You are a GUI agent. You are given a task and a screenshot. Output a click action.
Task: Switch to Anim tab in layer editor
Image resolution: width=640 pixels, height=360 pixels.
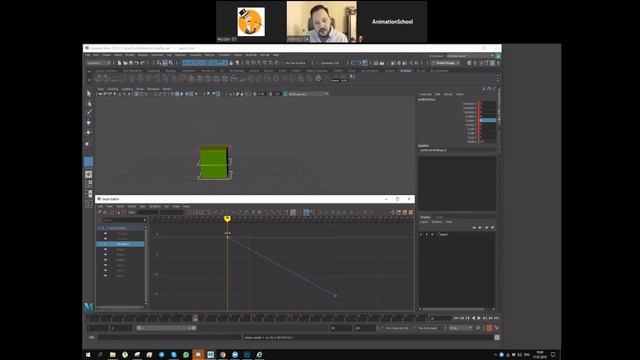point(439,217)
